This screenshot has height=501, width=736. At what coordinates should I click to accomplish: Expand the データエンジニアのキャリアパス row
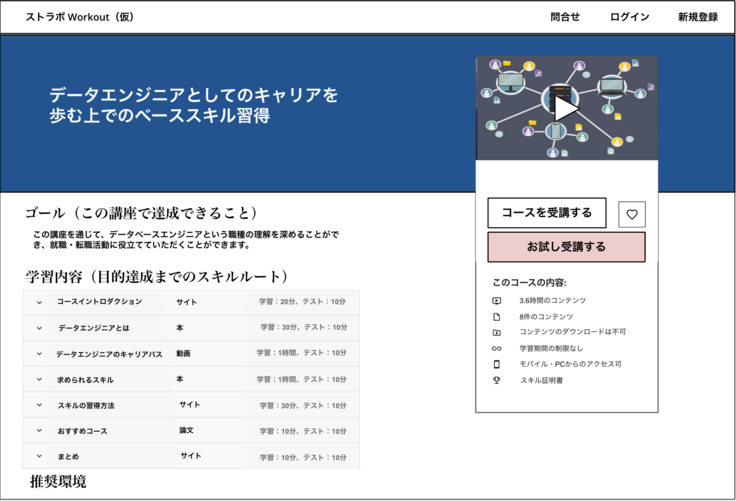click(x=39, y=354)
